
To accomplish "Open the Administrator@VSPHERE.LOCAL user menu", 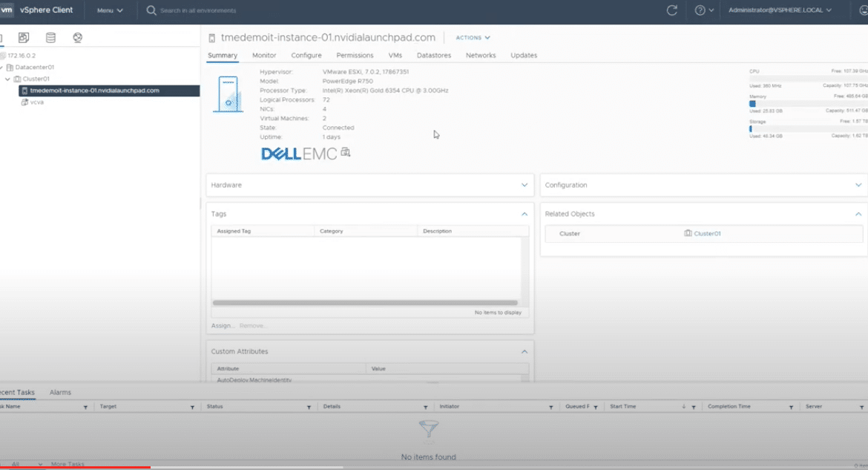I will 780,10.
